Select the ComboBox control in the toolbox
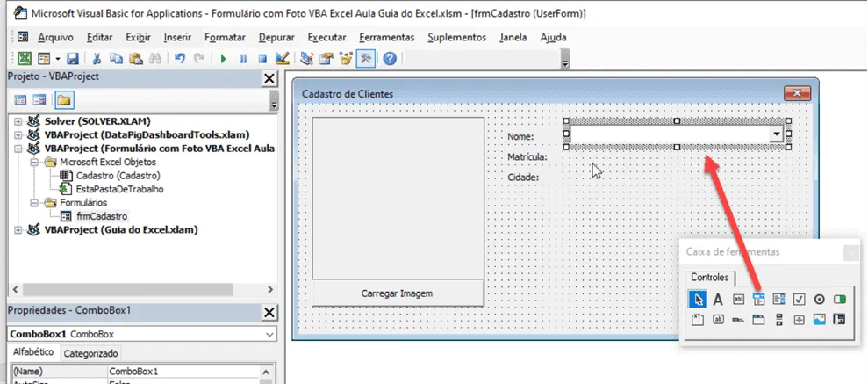 [x=758, y=300]
